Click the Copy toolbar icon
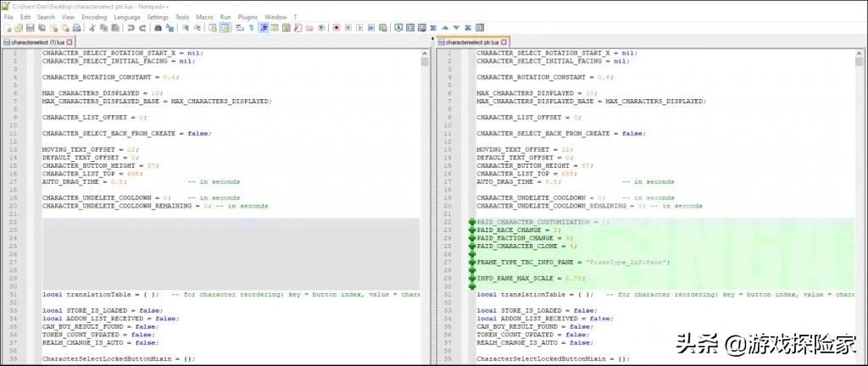This screenshot has height=366, width=868. (x=103, y=28)
